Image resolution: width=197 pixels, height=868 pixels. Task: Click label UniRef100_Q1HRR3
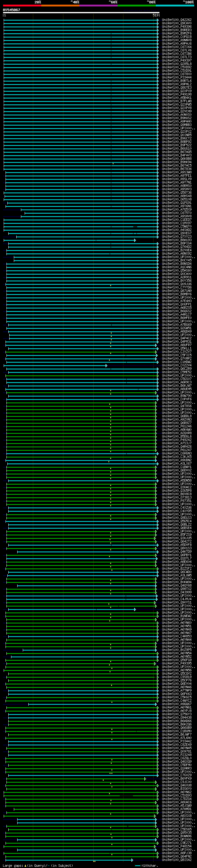point(177,769)
